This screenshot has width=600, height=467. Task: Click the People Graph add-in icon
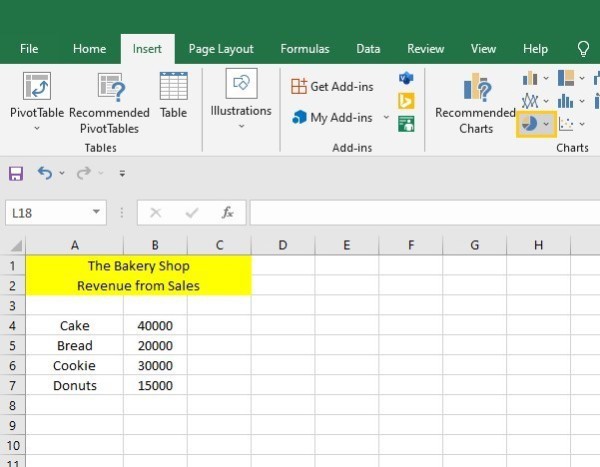tap(406, 124)
